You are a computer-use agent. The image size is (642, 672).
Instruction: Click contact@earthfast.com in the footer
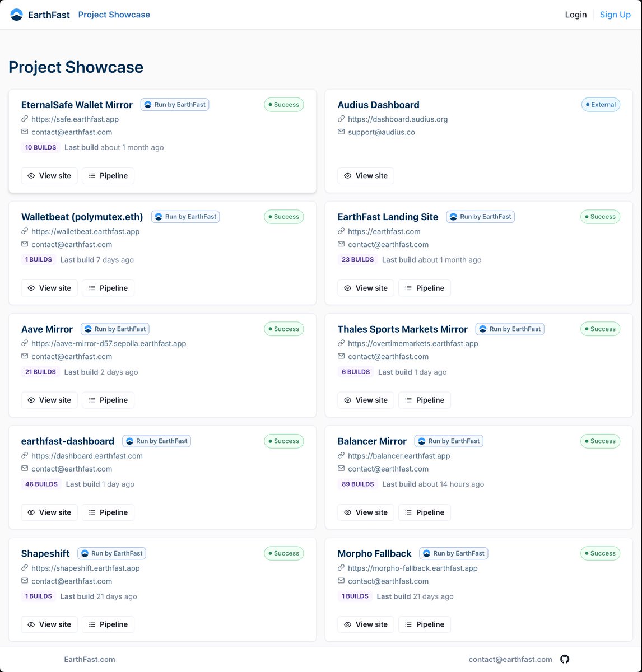click(x=510, y=659)
